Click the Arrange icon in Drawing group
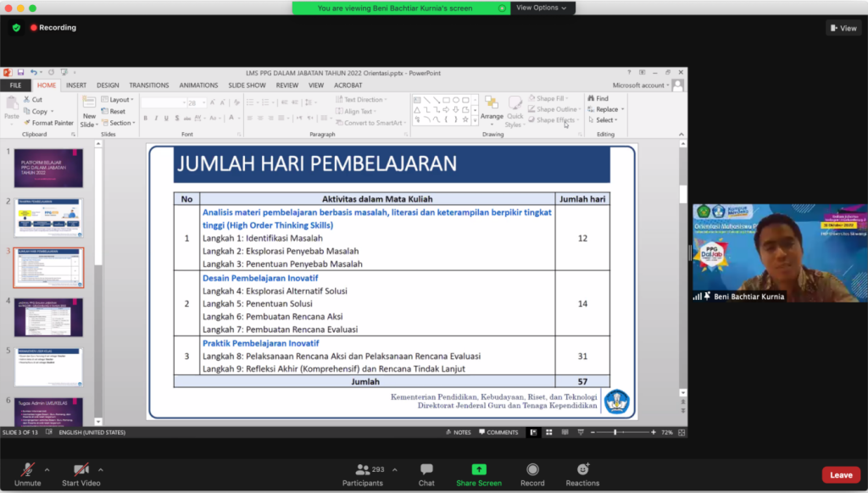868x493 pixels. click(492, 105)
